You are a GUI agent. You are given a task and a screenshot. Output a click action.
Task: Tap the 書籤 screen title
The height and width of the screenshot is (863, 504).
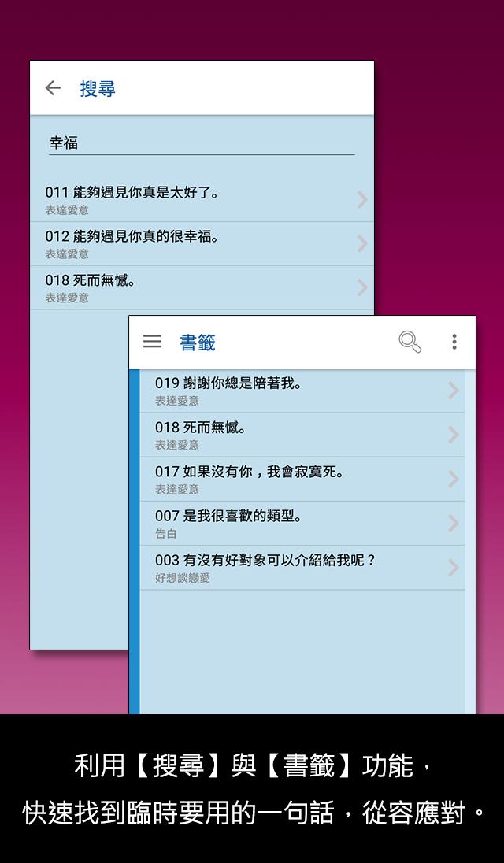tap(198, 343)
